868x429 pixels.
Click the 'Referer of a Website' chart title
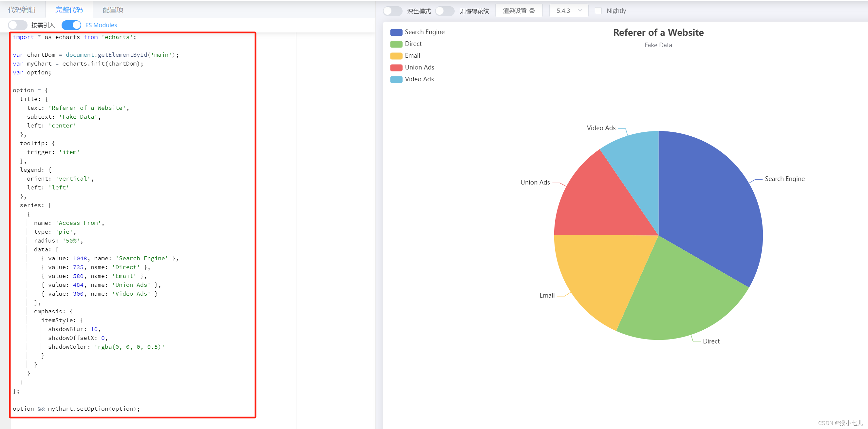click(x=658, y=32)
